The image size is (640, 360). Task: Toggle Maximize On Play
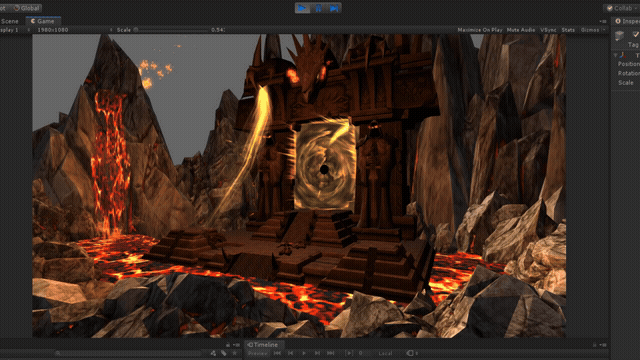480,30
